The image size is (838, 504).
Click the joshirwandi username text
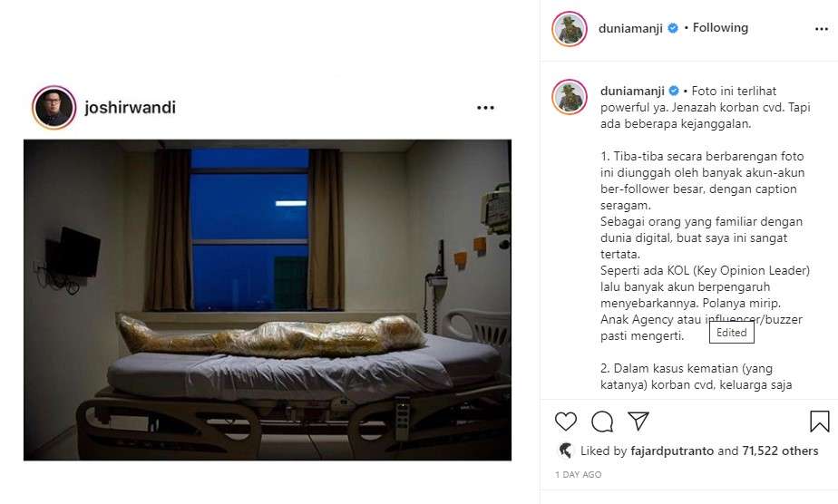130,108
